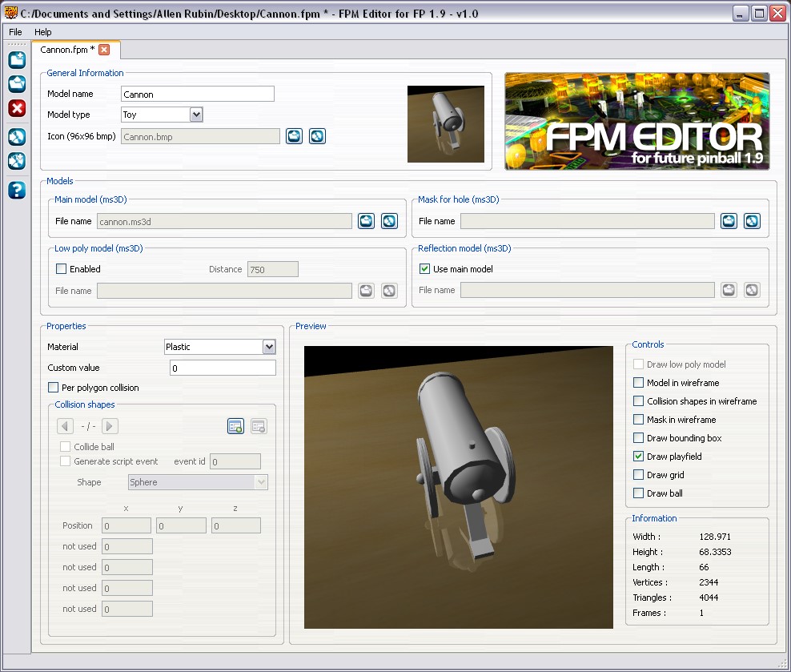Click the export icon beside cannon.ms3d field
Viewport: 791px width, 672px height.
point(389,221)
